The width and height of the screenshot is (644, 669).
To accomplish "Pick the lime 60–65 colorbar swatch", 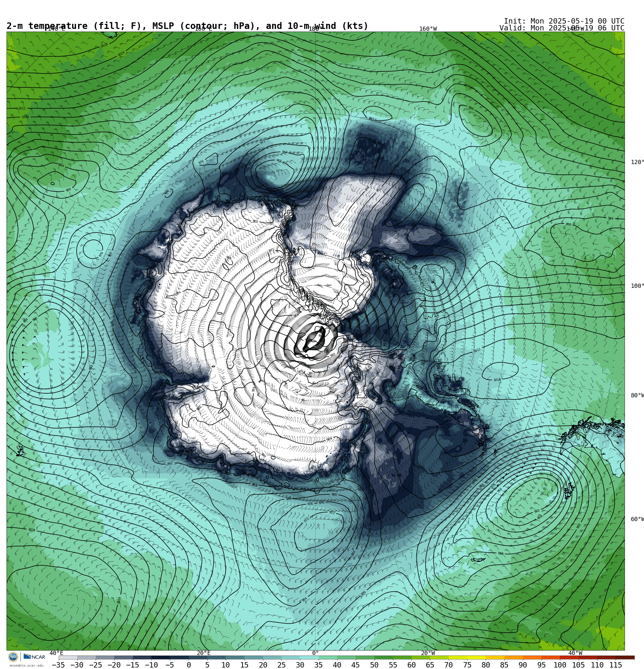I will point(421,657).
